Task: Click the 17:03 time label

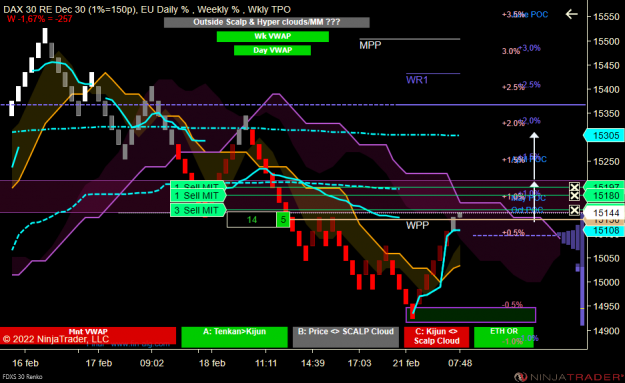Action: click(360, 363)
